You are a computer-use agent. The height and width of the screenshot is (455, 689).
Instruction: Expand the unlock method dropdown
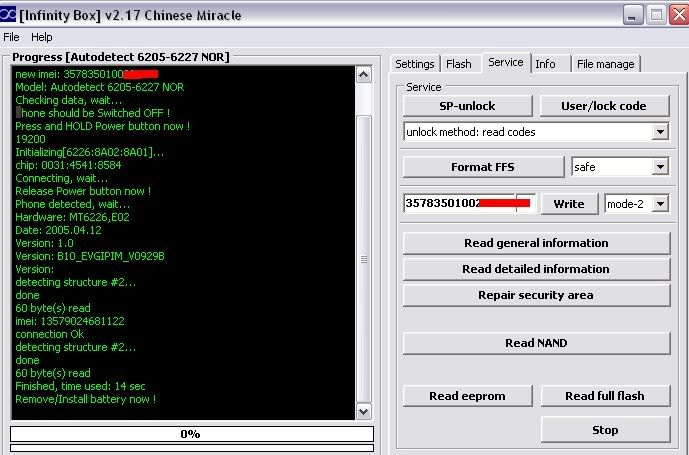pos(660,132)
